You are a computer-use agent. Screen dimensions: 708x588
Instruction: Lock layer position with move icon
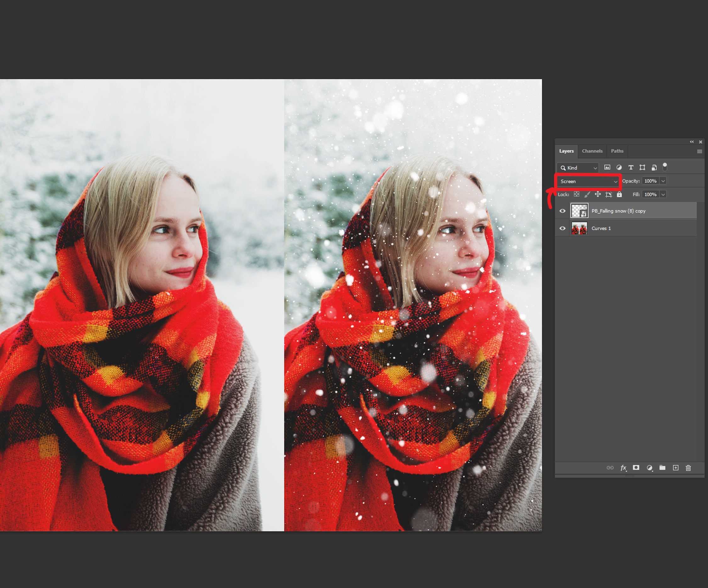click(x=598, y=194)
